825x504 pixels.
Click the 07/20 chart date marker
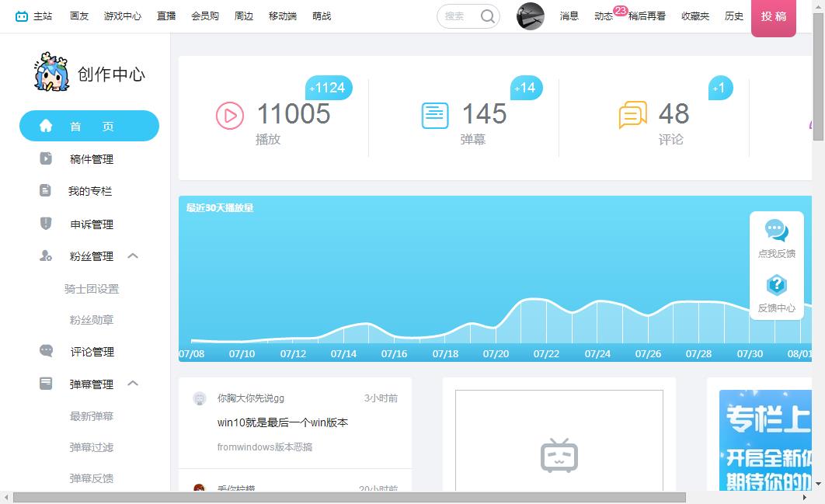[496, 354]
